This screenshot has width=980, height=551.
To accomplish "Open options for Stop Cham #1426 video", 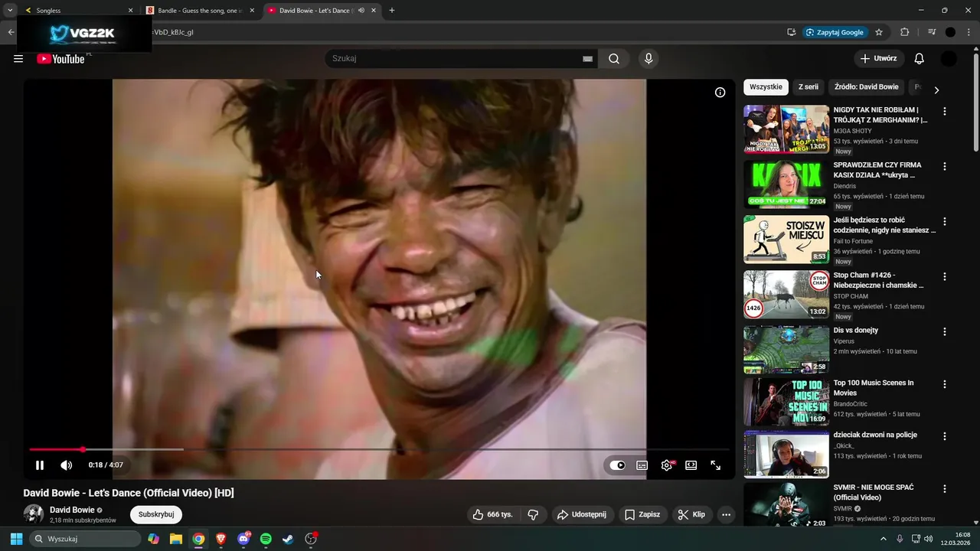I will (x=944, y=276).
